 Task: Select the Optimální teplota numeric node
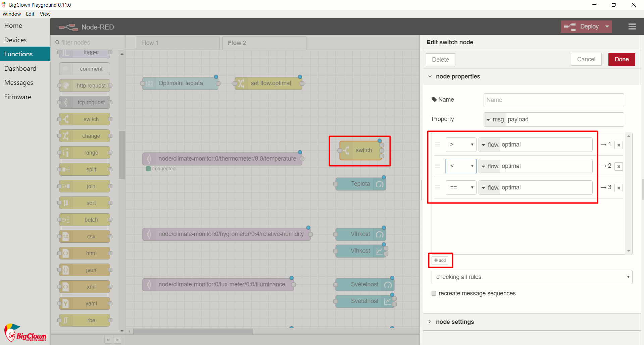tap(180, 83)
